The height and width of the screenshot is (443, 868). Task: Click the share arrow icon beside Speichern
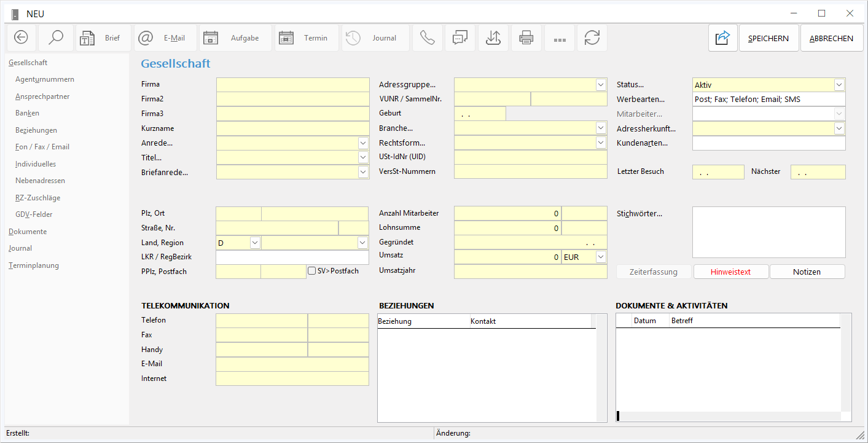pyautogui.click(x=722, y=38)
